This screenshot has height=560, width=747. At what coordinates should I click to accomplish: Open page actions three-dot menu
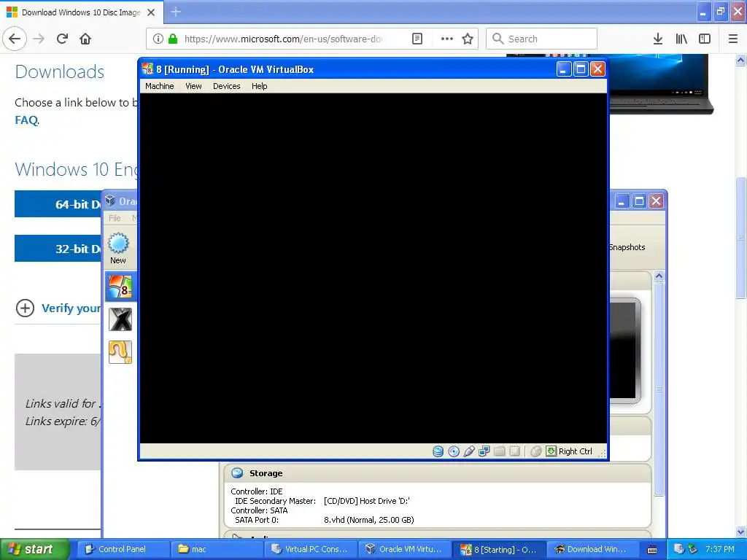click(x=447, y=39)
